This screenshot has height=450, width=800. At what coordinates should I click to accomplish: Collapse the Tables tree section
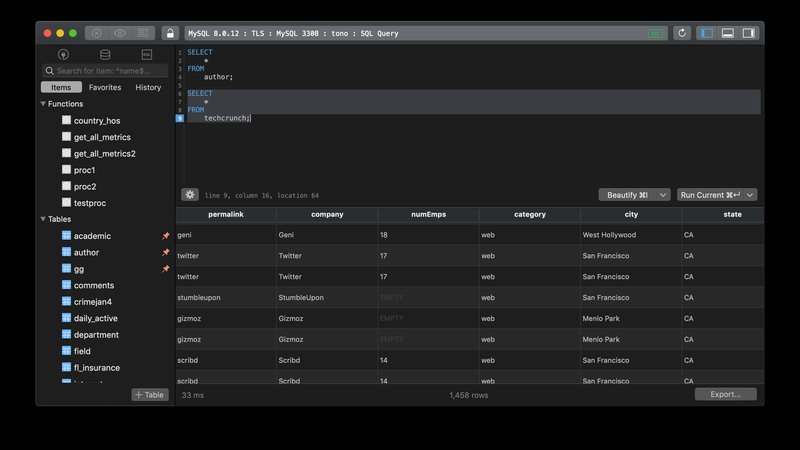(43, 219)
